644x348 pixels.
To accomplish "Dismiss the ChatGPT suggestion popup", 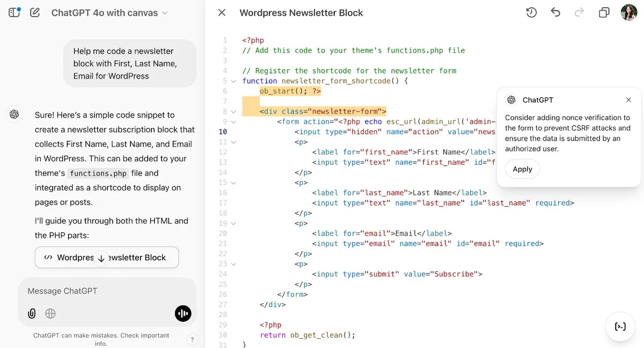I will coord(628,100).
